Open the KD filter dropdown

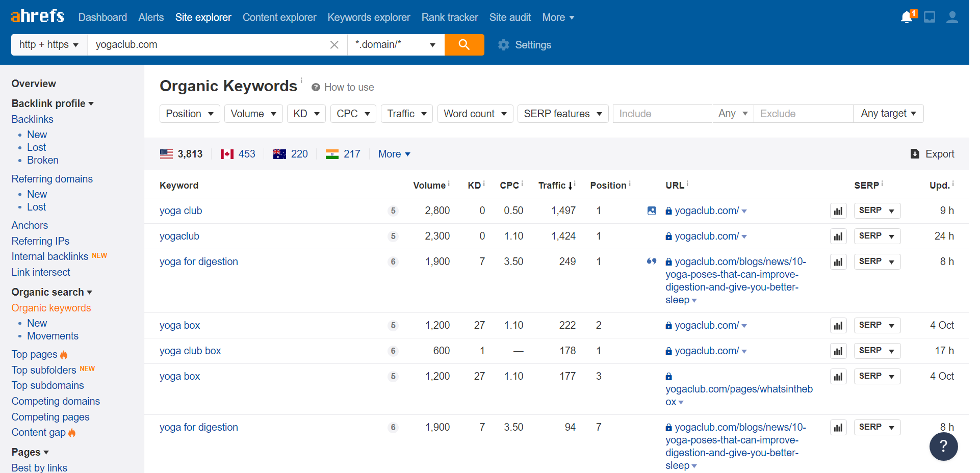tap(306, 114)
